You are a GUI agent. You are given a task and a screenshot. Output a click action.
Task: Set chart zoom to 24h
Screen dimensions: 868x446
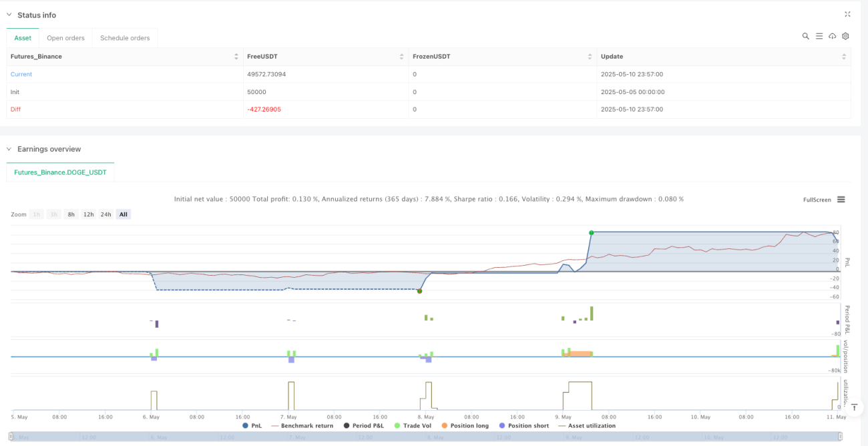pos(105,214)
